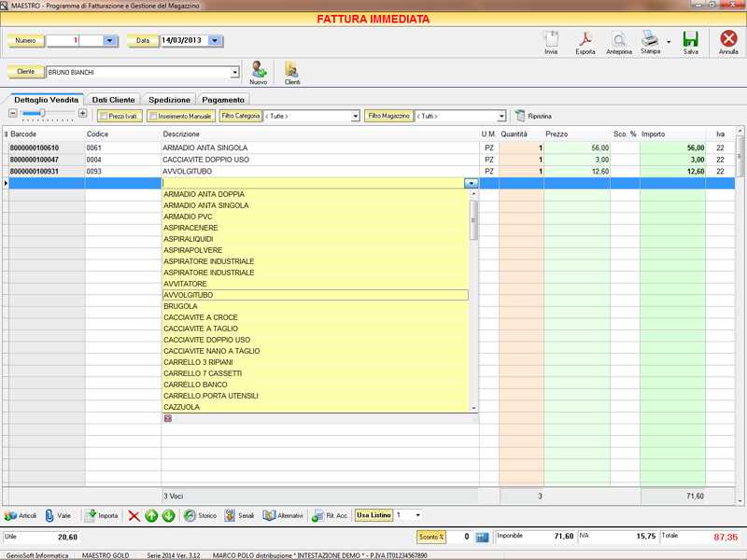
Task: Expand the Data date picker dropdown
Action: coord(216,41)
